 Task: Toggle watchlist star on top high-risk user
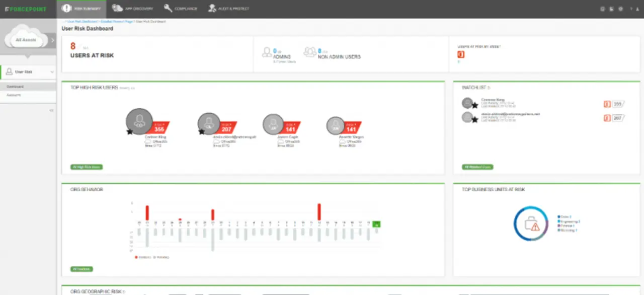pyautogui.click(x=130, y=131)
